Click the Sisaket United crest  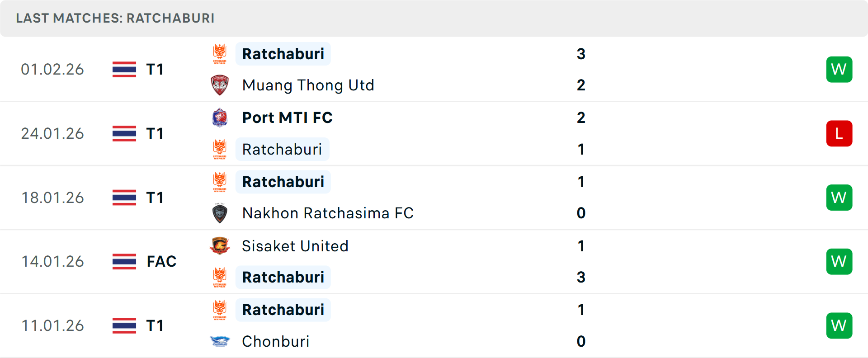tap(220, 246)
